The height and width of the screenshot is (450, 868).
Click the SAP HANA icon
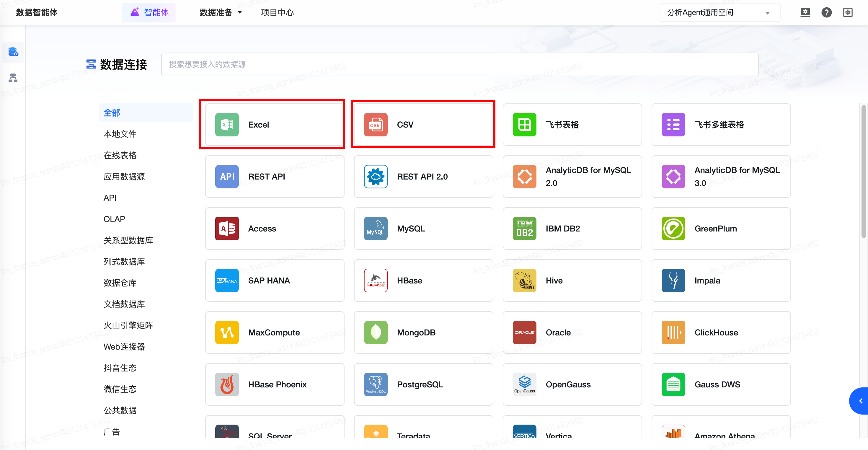pyautogui.click(x=227, y=281)
